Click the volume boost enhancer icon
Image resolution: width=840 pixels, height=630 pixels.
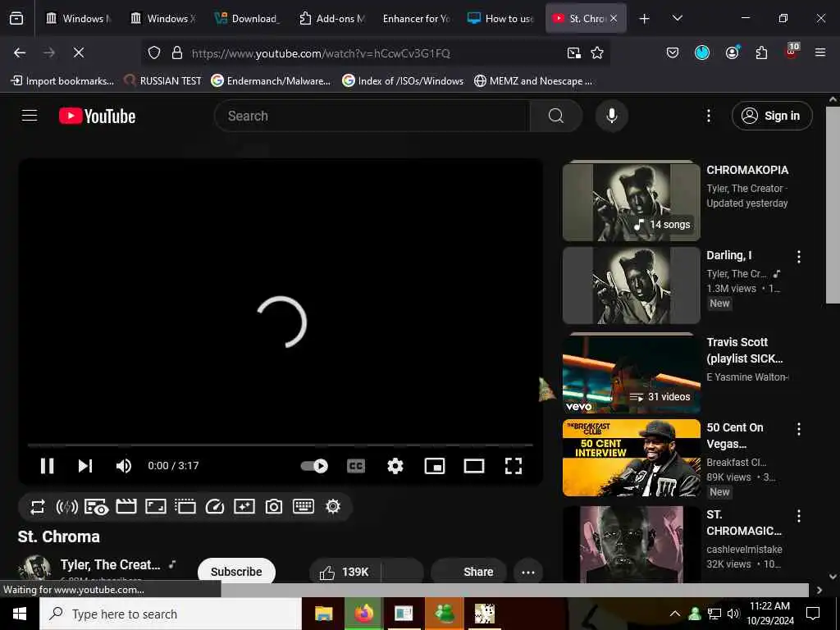67,507
